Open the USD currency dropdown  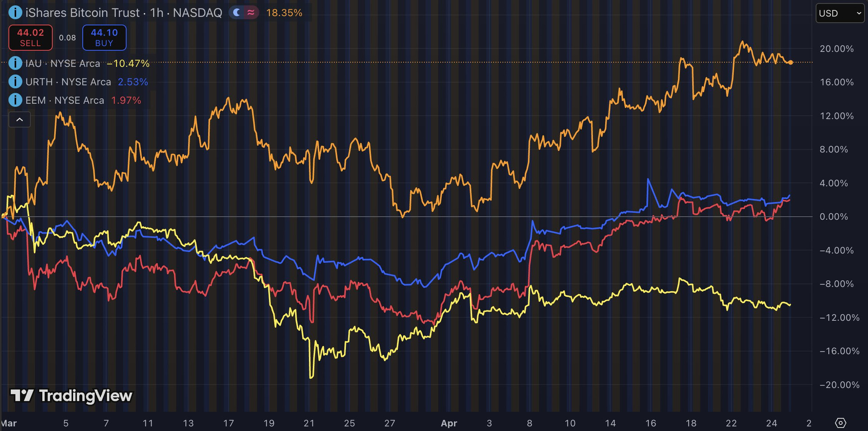tap(840, 13)
